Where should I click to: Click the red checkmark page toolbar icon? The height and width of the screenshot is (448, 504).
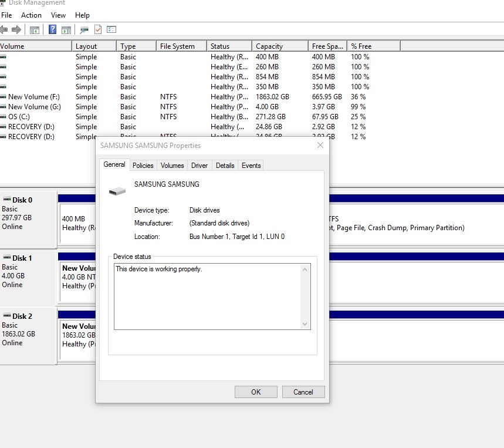coord(98,29)
